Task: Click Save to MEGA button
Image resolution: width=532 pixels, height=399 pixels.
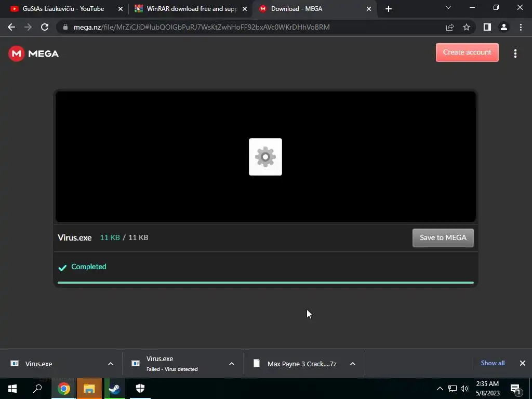Action: 443,237
